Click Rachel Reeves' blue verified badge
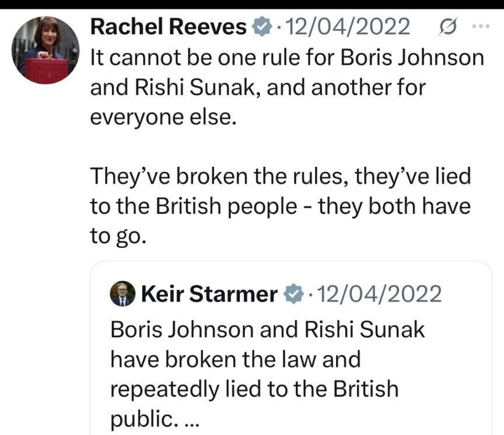Image resolution: width=504 pixels, height=435 pixels. (x=261, y=26)
